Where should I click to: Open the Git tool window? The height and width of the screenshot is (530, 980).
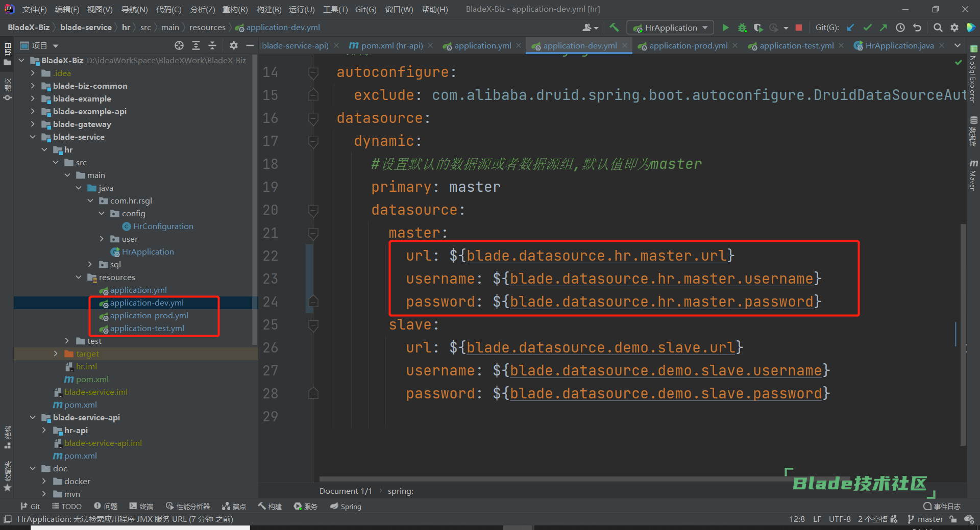pos(30,506)
